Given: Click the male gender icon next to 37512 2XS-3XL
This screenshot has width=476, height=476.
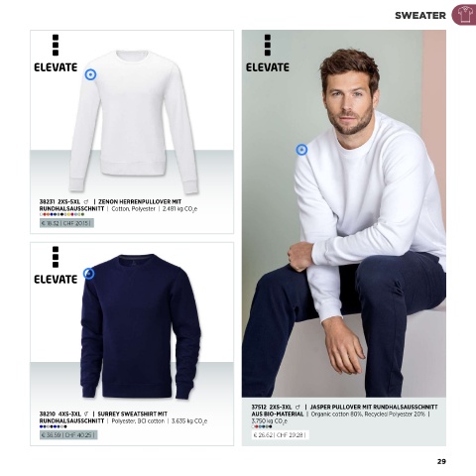Looking at the screenshot, I should 297,407.
